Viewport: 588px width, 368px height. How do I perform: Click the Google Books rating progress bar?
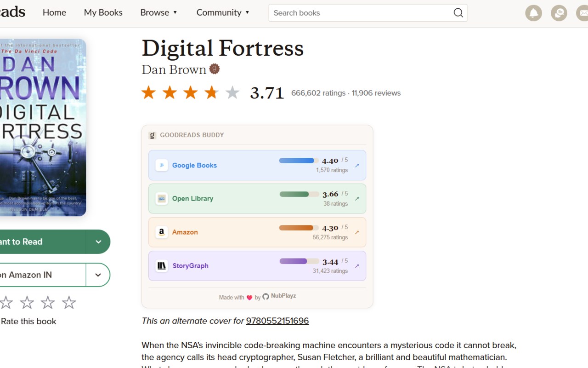[299, 161]
